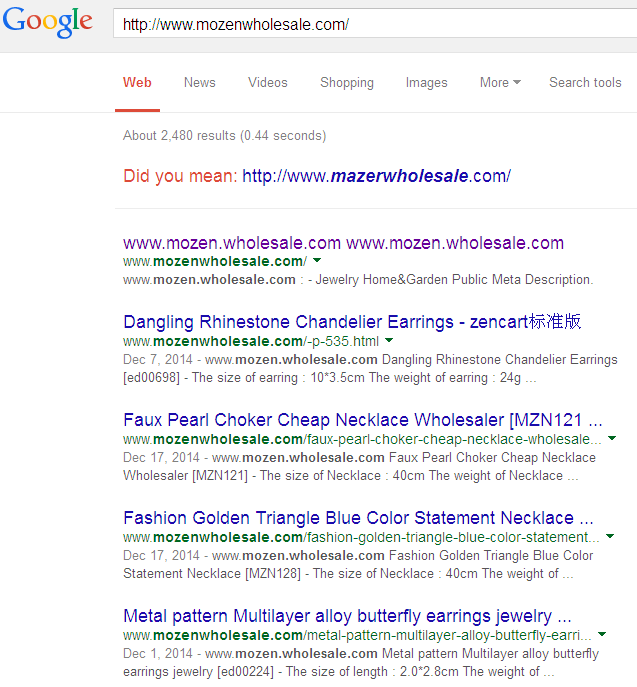Click green faux-pearl-choker-cheap-necklace URL text
The height and width of the screenshot is (687, 637).
click(x=362, y=439)
